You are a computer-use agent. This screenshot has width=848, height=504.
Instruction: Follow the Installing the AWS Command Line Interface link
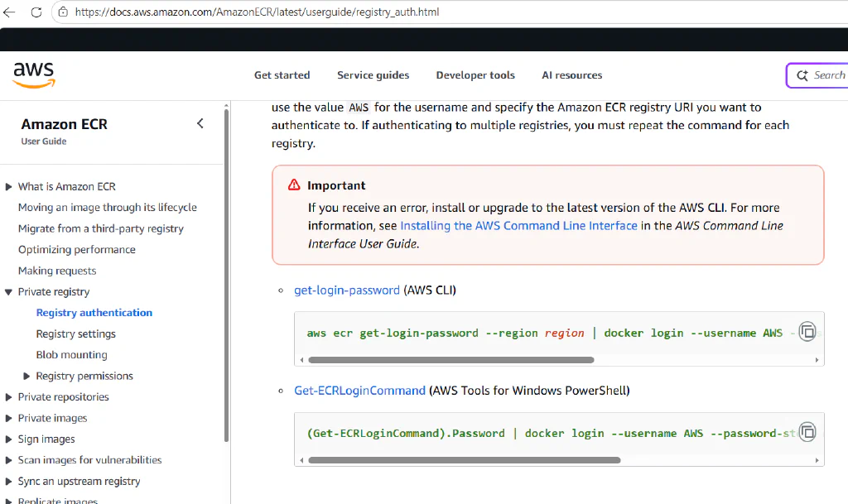(518, 226)
